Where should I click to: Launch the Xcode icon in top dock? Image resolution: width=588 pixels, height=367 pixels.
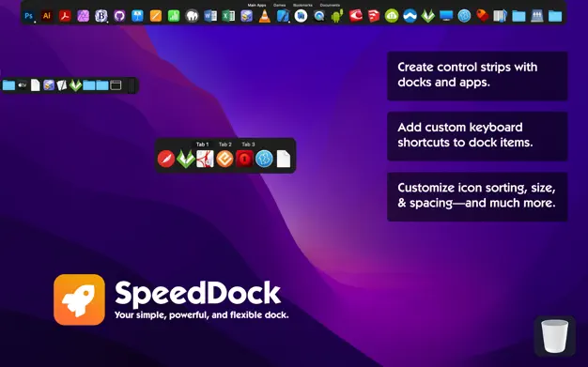coord(283,16)
